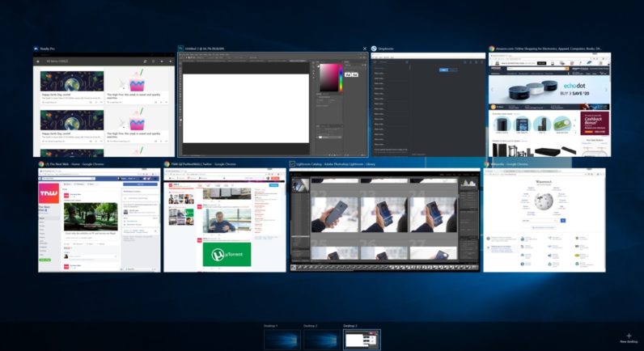Open the Lightroom Catalog window
Screen dimensions: 644x351
[x=385, y=220]
